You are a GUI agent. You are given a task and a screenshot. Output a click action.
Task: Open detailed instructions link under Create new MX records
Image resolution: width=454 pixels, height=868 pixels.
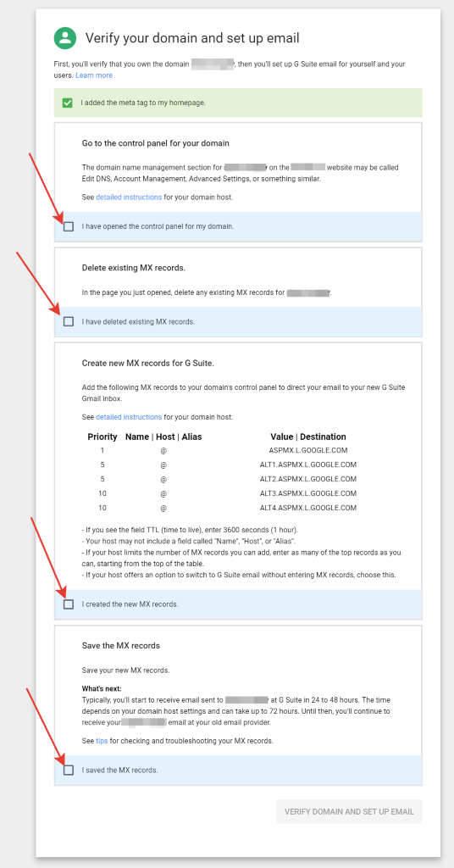[129, 417]
